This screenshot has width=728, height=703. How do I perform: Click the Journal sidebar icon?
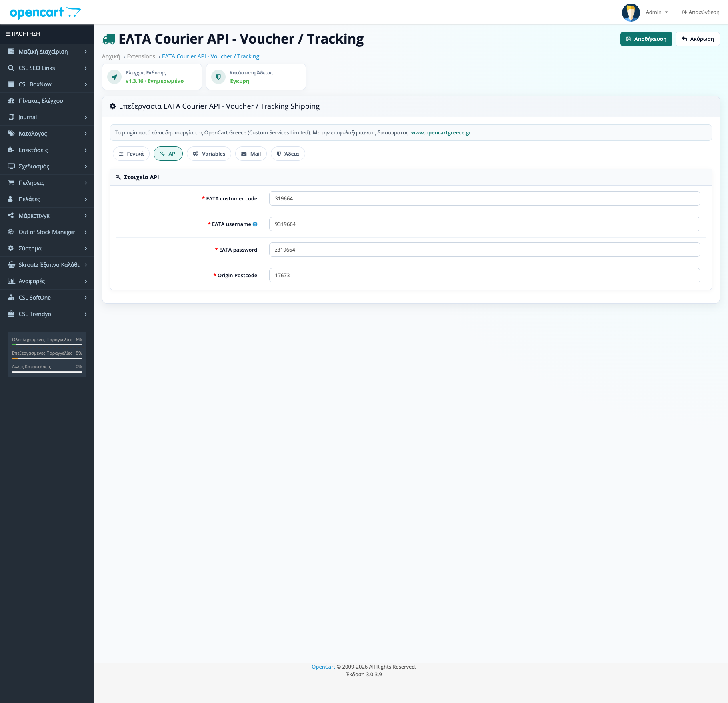(11, 117)
